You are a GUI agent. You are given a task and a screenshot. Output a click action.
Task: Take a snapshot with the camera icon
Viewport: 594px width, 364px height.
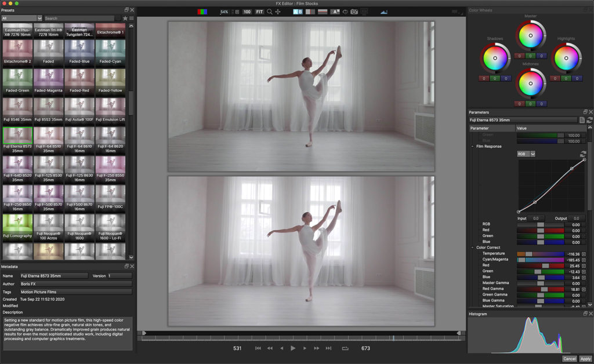[x=354, y=12]
